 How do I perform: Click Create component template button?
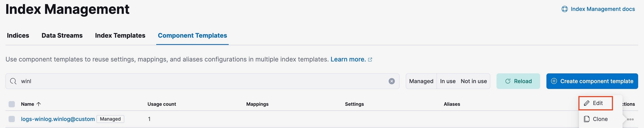tap(592, 81)
